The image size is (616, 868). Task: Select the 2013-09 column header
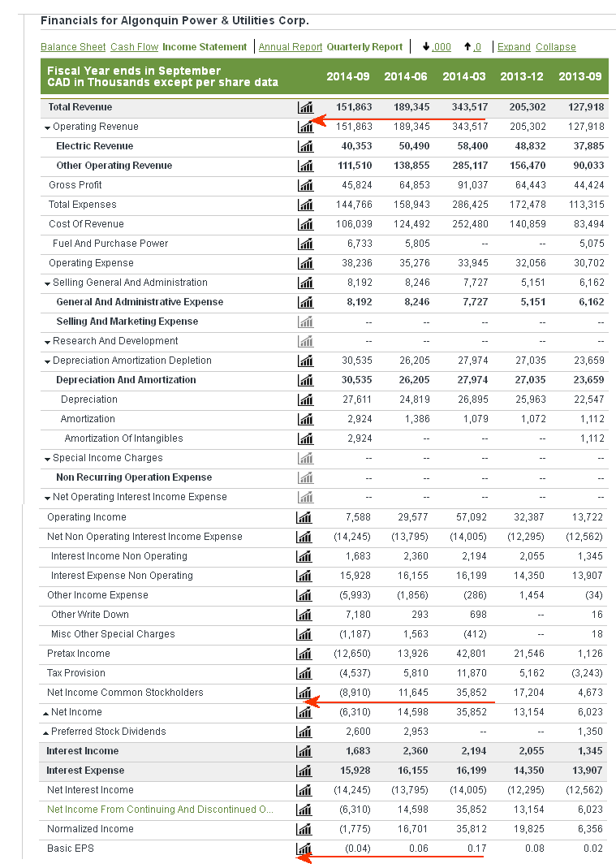(x=580, y=76)
